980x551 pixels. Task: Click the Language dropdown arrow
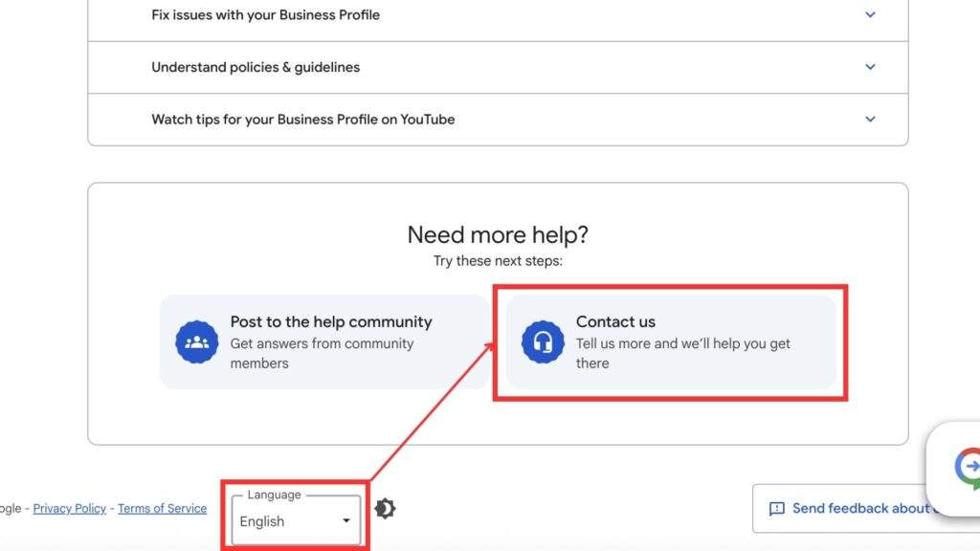point(346,521)
